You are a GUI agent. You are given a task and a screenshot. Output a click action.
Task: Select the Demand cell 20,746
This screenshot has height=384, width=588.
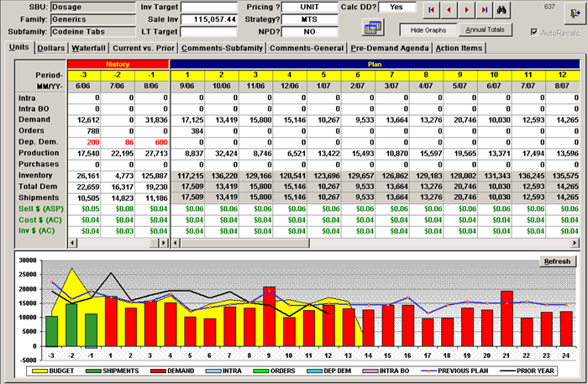click(460, 120)
